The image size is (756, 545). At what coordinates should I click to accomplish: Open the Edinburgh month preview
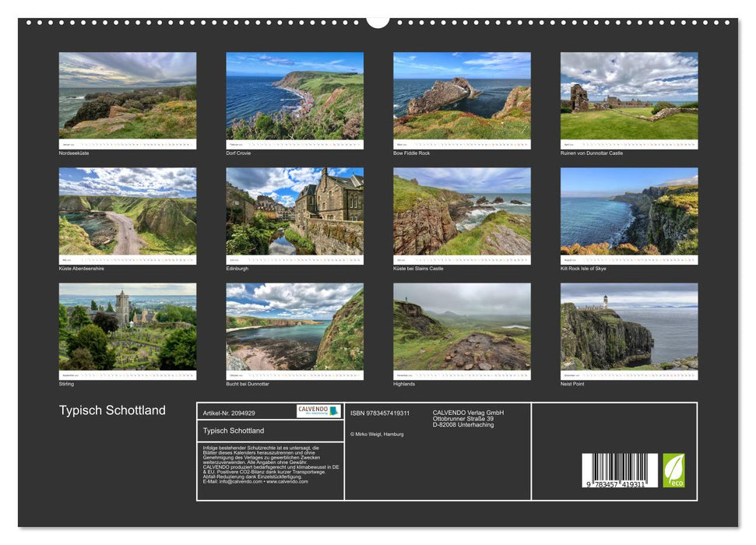(x=294, y=213)
